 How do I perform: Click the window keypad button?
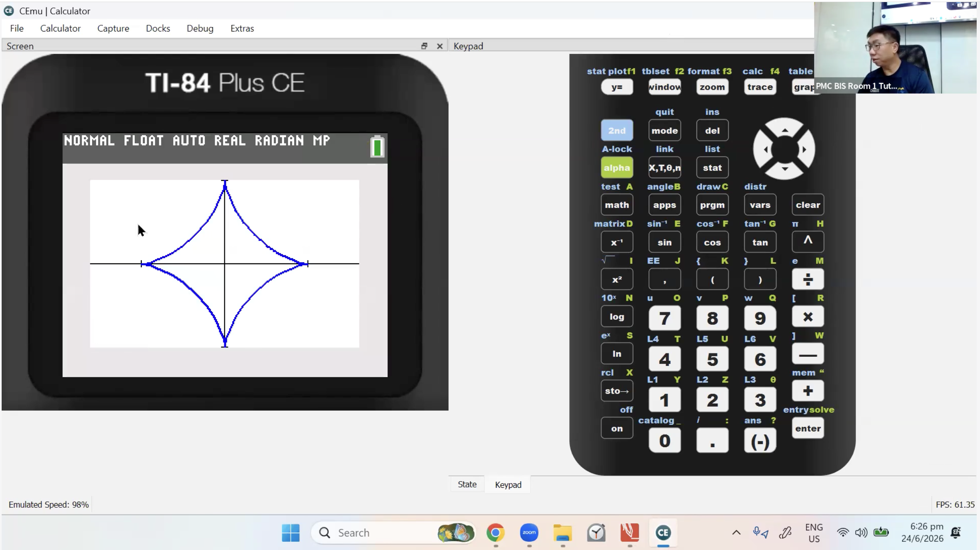click(665, 87)
